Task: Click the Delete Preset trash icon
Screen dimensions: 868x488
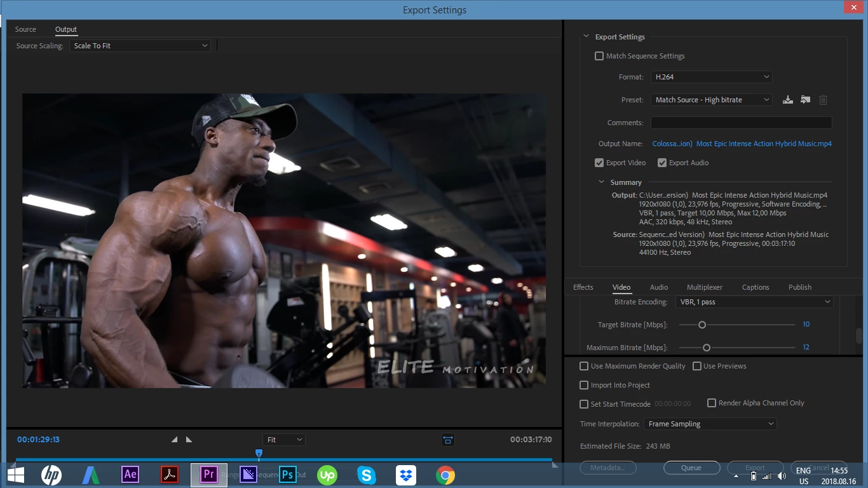Action: (823, 100)
